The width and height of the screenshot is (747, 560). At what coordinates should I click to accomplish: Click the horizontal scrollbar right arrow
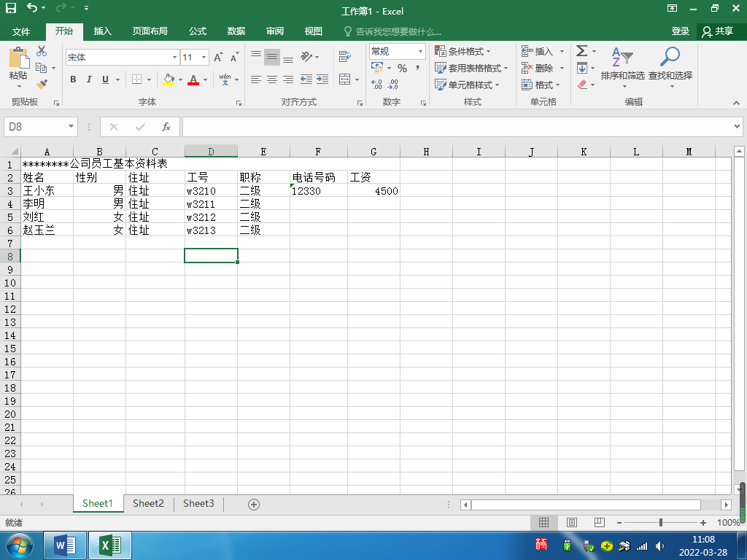coord(726,505)
